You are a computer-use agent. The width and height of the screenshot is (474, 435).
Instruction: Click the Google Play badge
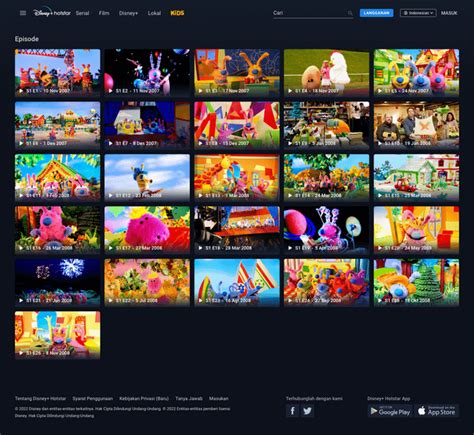[x=390, y=411]
